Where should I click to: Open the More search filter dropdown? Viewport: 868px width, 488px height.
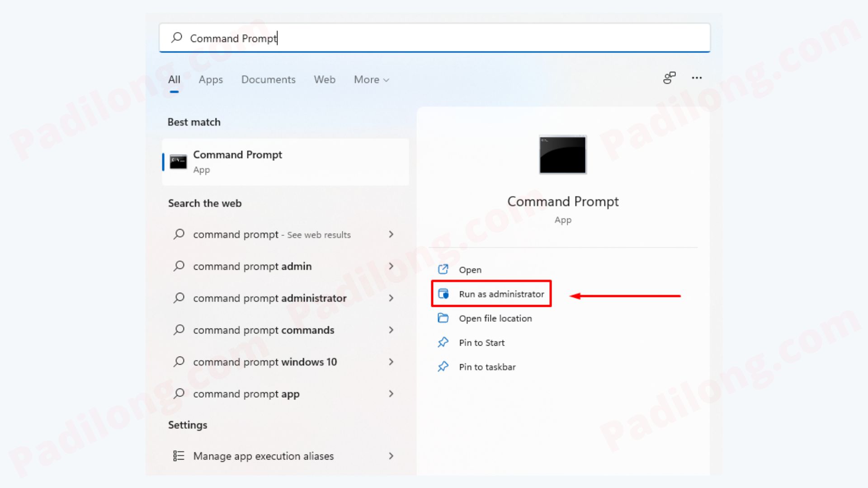click(371, 80)
